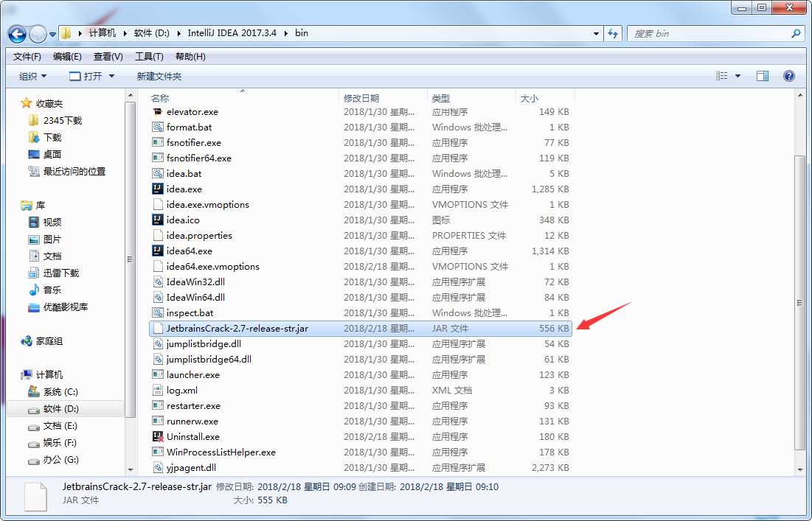Viewport: 812px width, 521px height.
Task: Open the 音乐 library
Action: coord(45,290)
